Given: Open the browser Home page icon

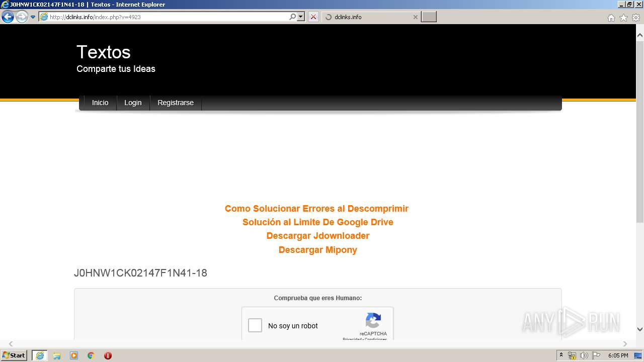Looking at the screenshot, I should pyautogui.click(x=611, y=18).
